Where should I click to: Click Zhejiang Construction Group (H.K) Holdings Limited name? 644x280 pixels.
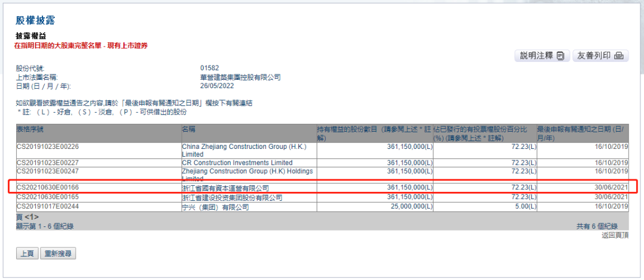pyautogui.click(x=247, y=175)
